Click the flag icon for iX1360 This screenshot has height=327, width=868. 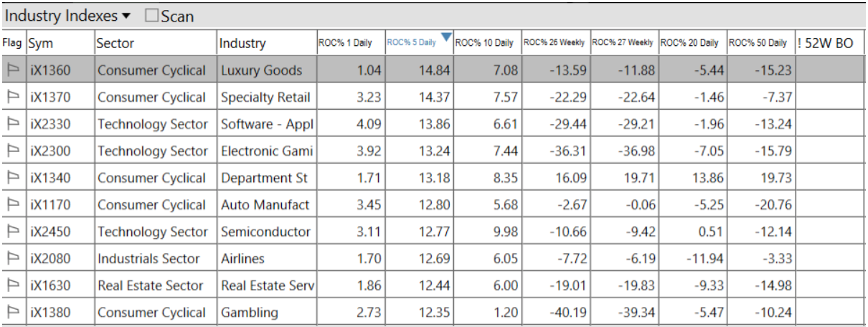13,70
